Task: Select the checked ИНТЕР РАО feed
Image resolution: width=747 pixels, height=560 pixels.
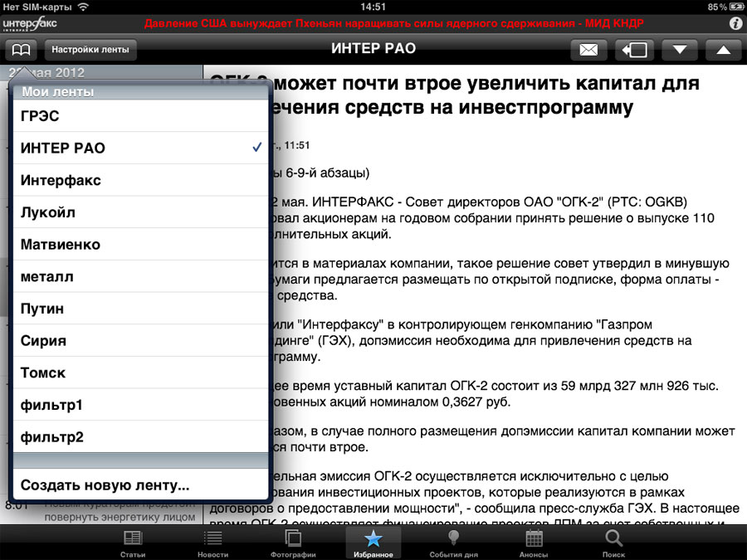Action: coord(140,149)
